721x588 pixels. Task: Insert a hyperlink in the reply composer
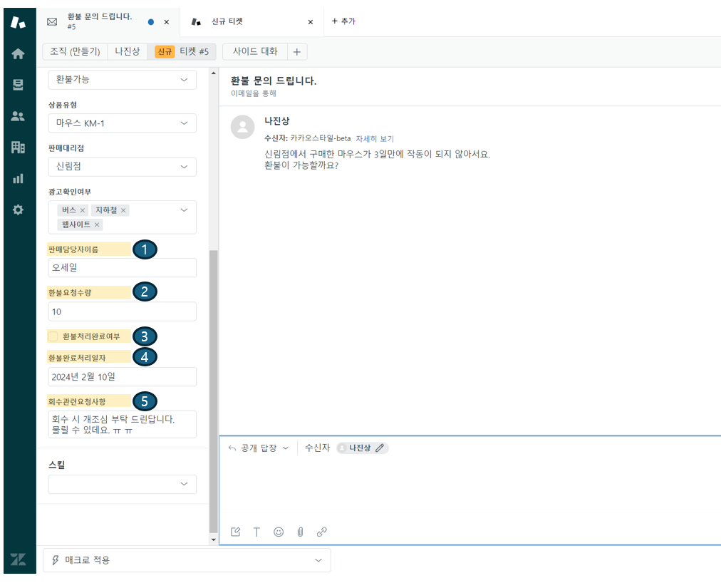[x=321, y=531]
